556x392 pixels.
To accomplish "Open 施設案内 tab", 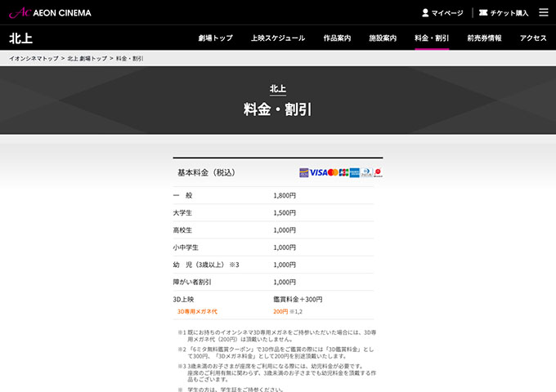I will coord(383,38).
